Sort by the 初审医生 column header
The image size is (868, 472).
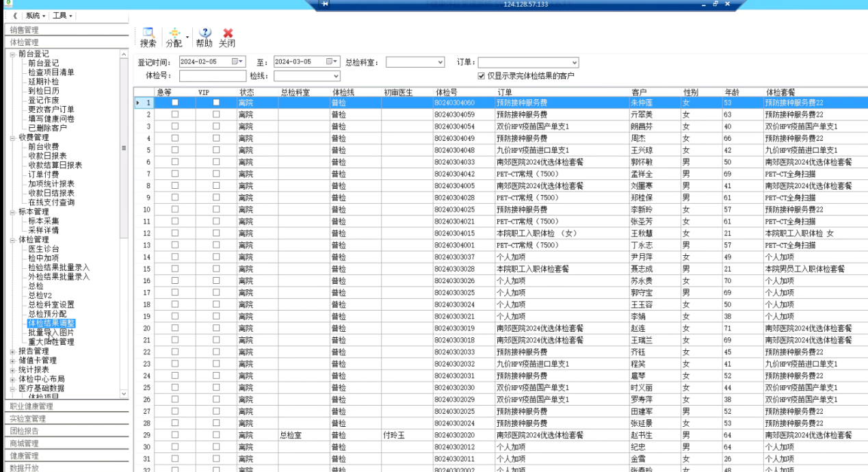(407, 92)
